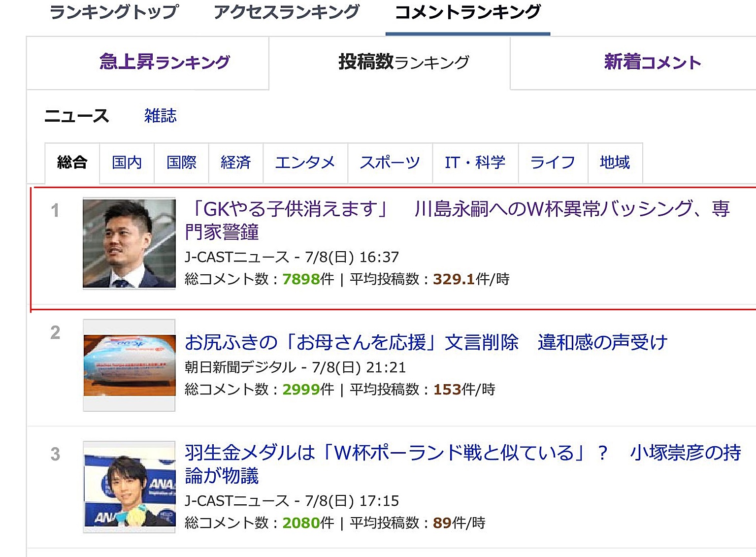This screenshot has width=756, height=557.
Task: Click the 雑誌 link
Action: [161, 116]
